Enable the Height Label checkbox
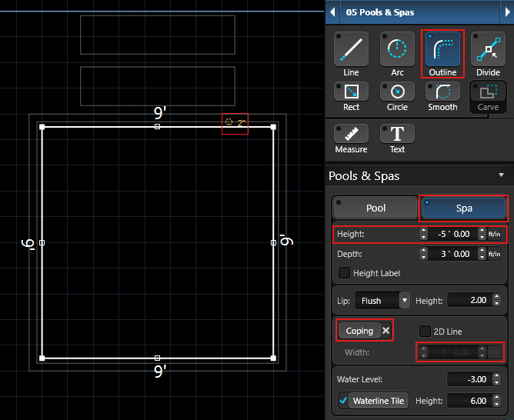Viewport: 514px width, 420px height. point(345,273)
